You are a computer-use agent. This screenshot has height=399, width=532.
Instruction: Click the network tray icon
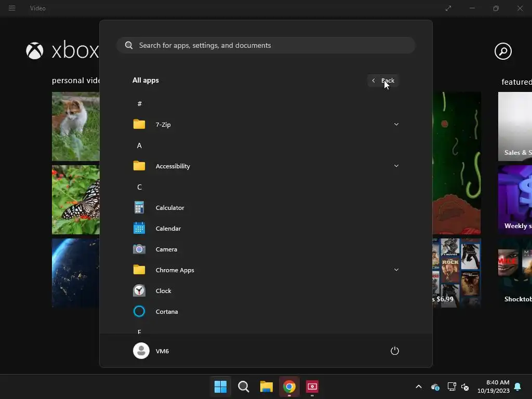(451, 387)
